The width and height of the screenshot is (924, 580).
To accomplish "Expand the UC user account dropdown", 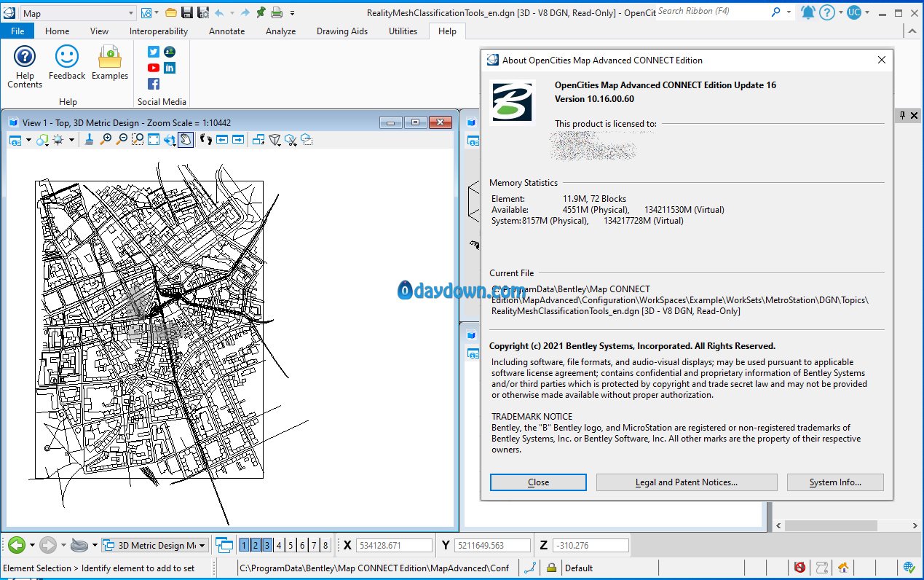I will [x=869, y=12].
